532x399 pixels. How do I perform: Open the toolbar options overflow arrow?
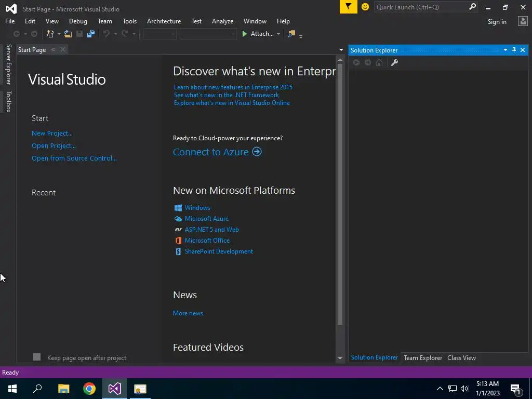pyautogui.click(x=301, y=36)
